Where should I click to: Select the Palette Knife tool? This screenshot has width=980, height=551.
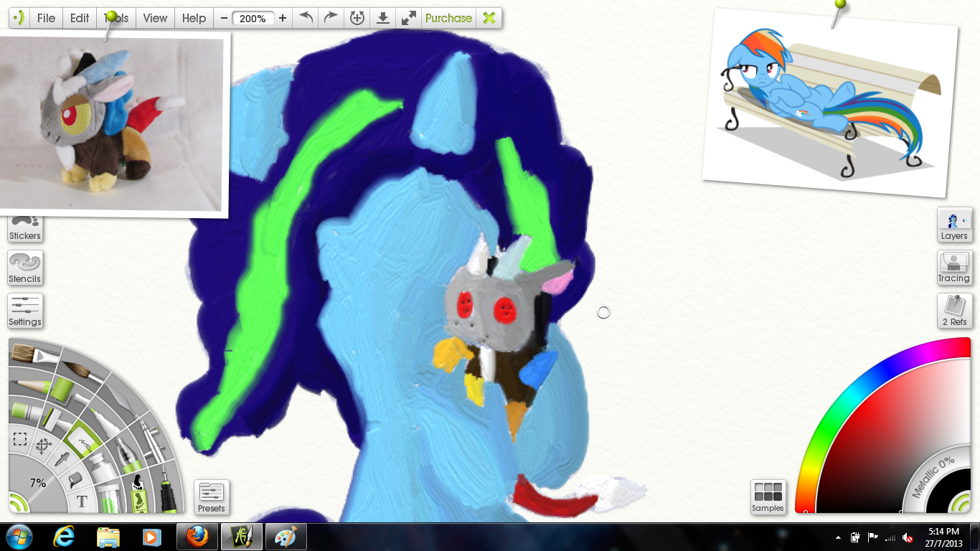[123, 400]
